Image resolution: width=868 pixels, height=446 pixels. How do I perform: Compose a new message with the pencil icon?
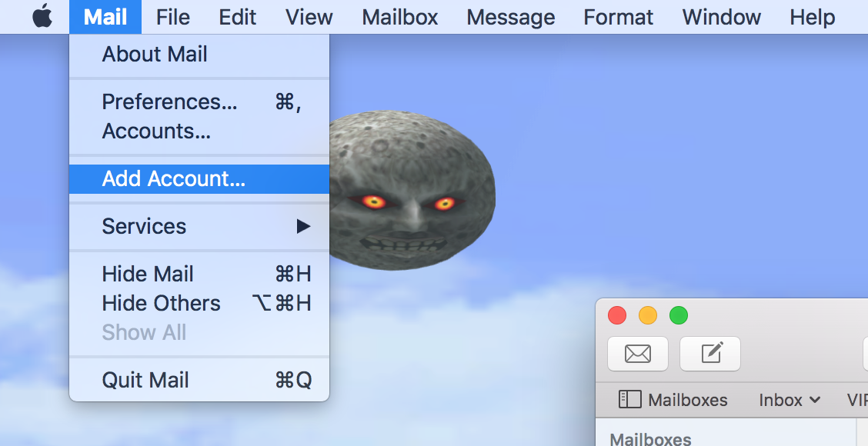710,354
